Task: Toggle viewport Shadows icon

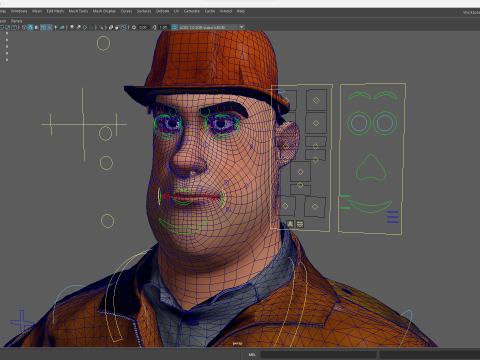Action: coord(62,27)
